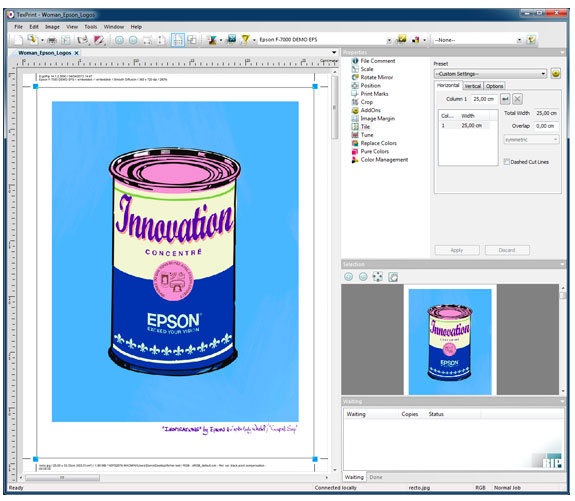Viewport: 575px width, 501px height.
Task: Open the Position property
Action: 370,85
